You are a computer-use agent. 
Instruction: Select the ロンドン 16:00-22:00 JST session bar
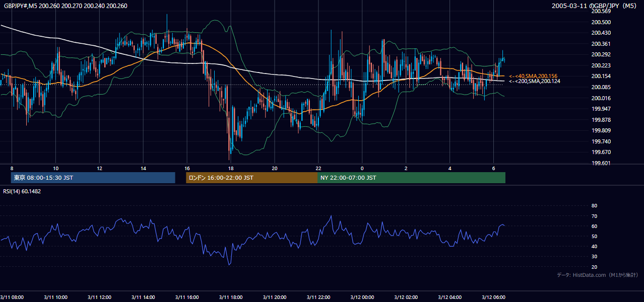[251, 178]
